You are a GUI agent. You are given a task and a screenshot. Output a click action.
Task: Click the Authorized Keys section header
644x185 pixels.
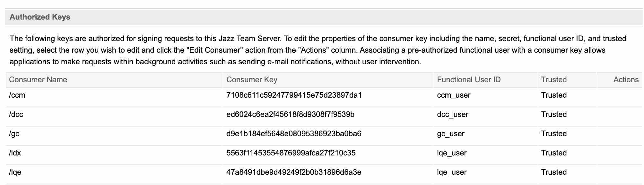click(40, 17)
